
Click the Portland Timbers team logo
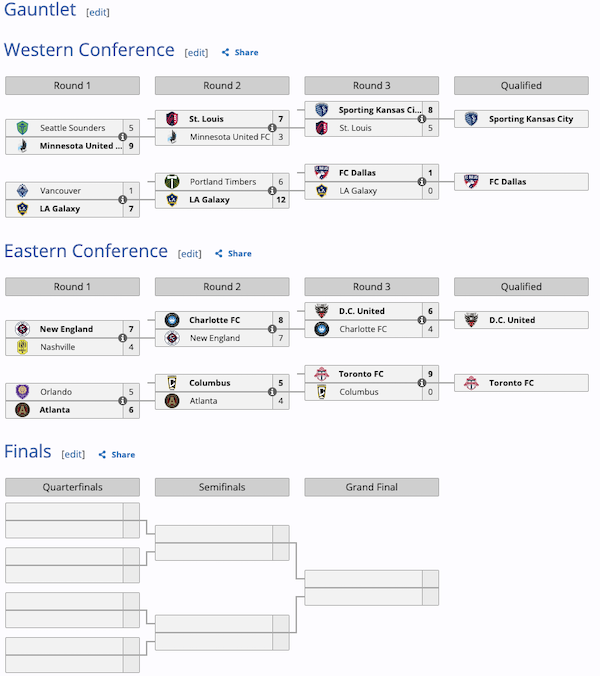[172, 182]
